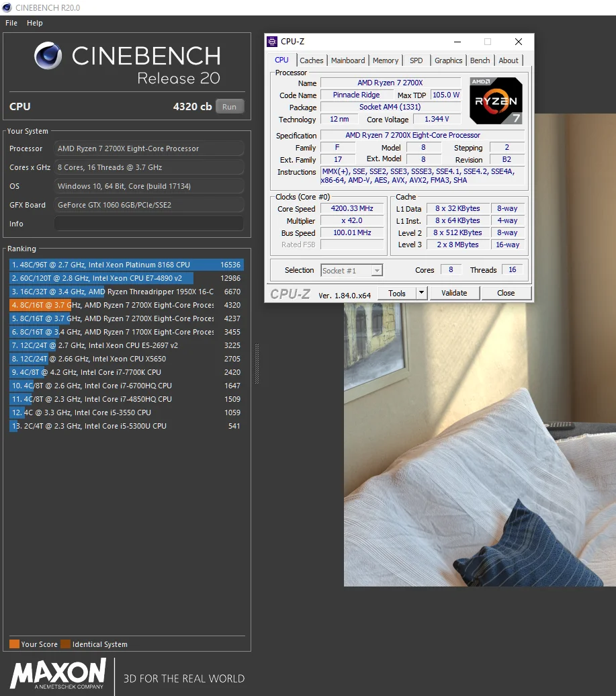Screen dimensions: 616x696
Task: Minimize the CPU-Z window
Action: pyautogui.click(x=457, y=42)
